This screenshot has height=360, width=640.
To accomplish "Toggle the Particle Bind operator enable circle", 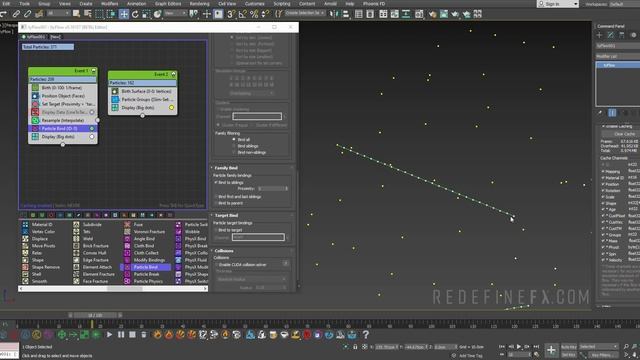I will point(92,129).
